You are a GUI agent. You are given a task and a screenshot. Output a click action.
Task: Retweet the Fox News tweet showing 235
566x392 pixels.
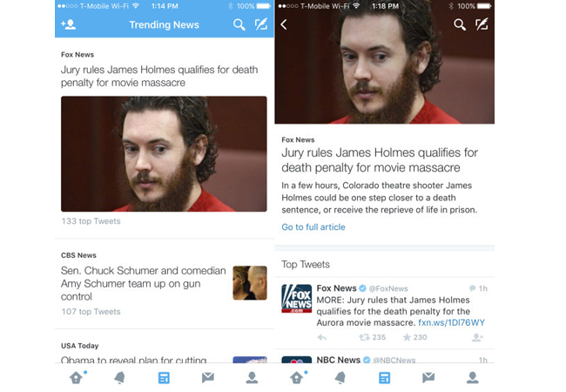[372, 337]
